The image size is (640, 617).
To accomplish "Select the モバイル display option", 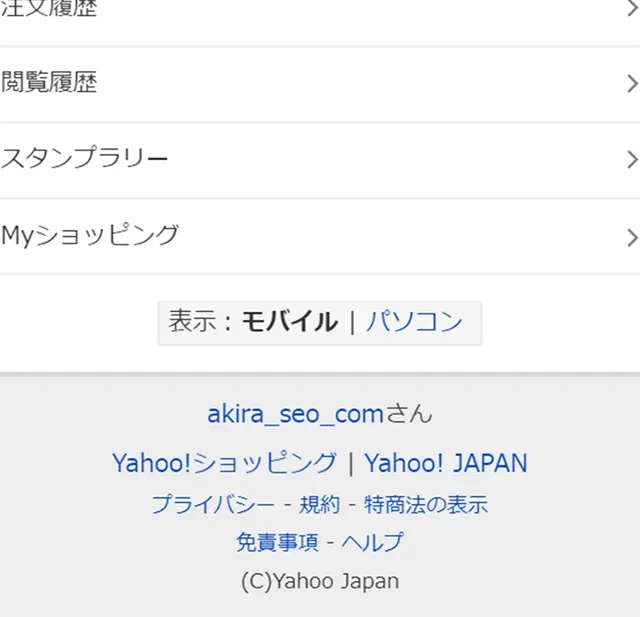I will [x=290, y=322].
